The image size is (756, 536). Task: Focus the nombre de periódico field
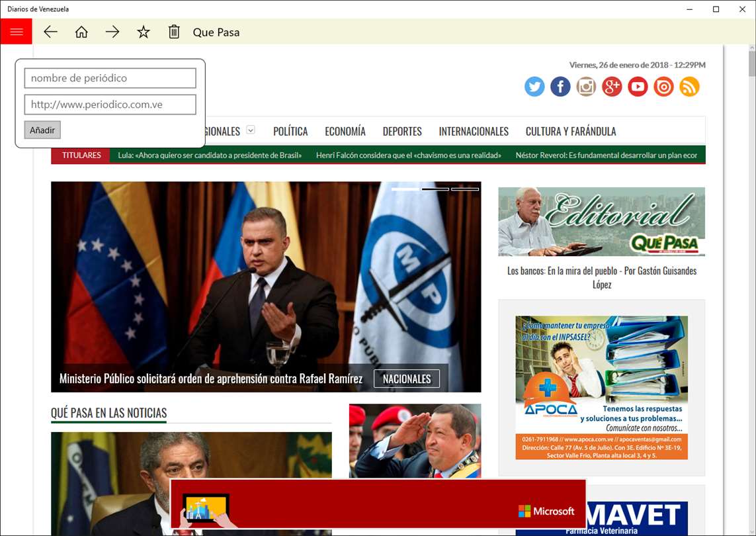pos(110,78)
